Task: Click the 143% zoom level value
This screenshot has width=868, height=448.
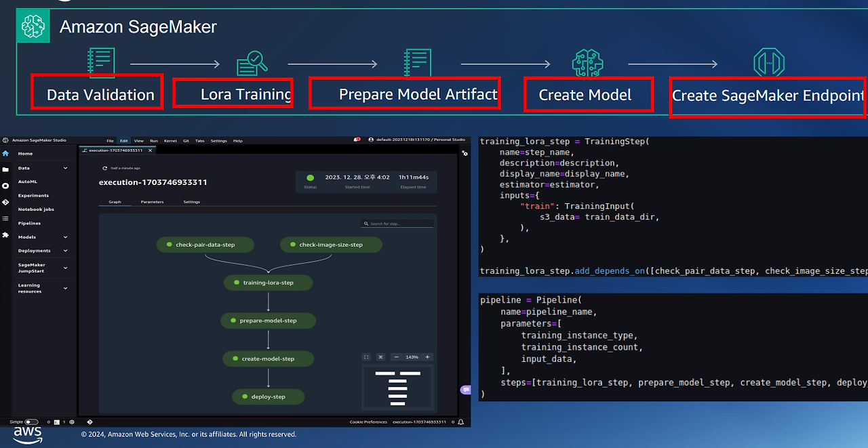Action: click(412, 357)
